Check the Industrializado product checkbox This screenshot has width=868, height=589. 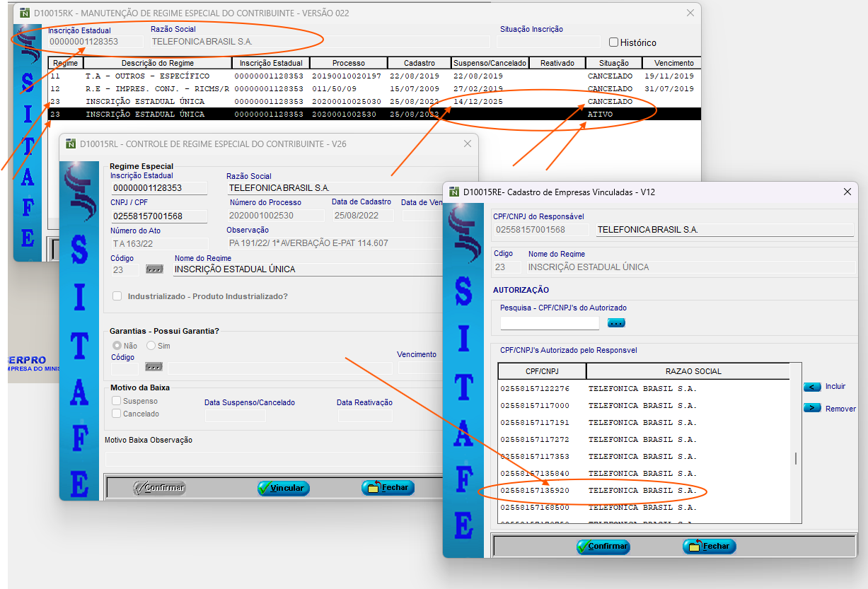pyautogui.click(x=117, y=296)
